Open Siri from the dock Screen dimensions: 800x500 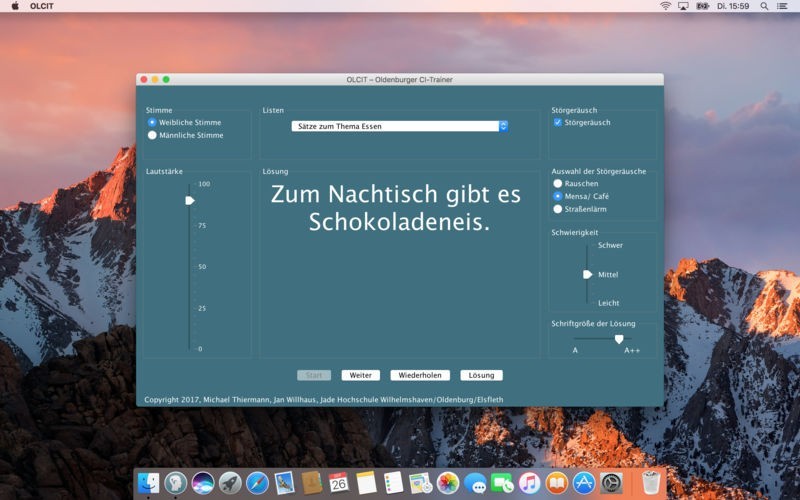click(x=203, y=483)
